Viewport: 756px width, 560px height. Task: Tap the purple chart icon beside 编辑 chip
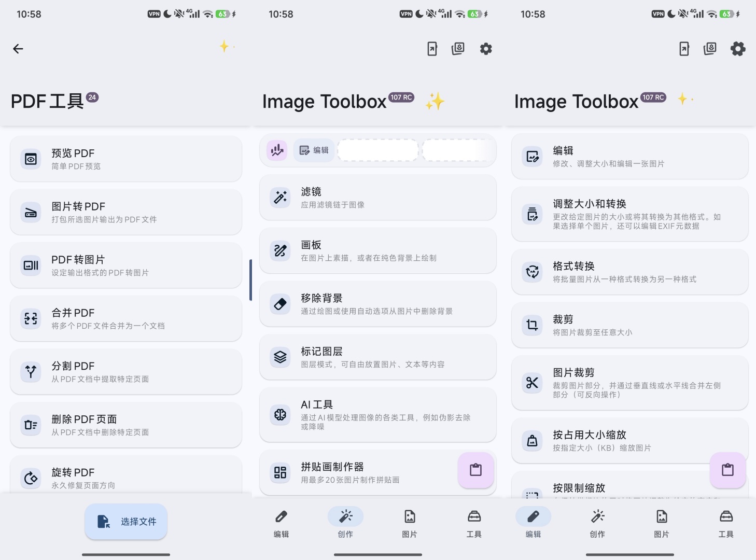click(277, 150)
